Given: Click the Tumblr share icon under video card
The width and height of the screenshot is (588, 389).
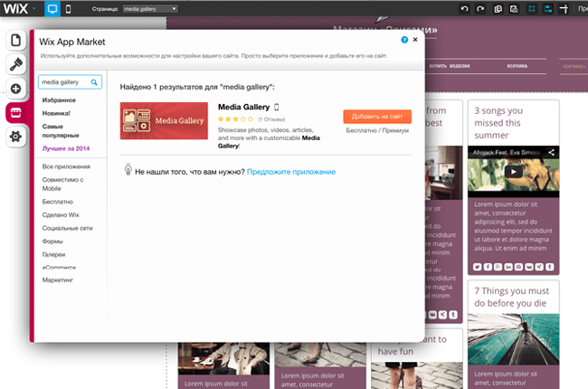Looking at the screenshot, I should [x=549, y=267].
